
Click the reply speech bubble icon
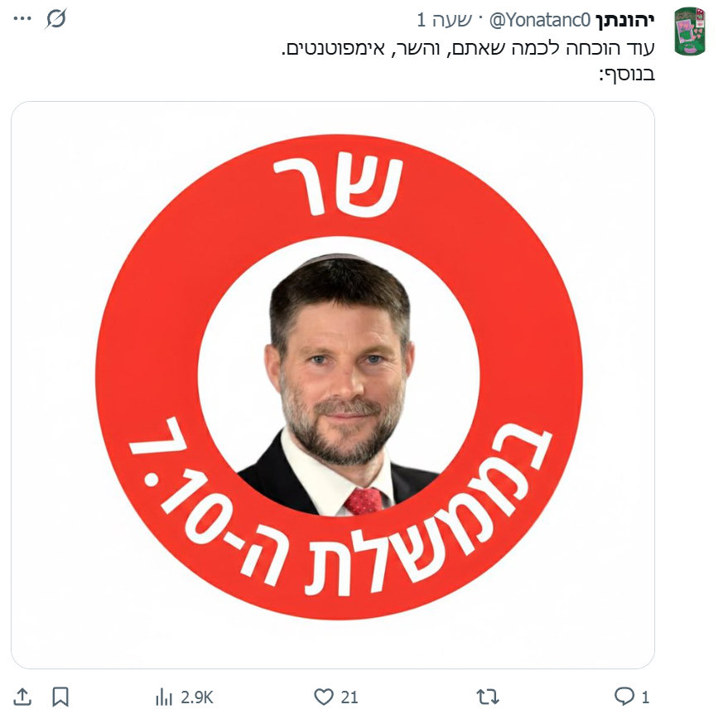click(624, 697)
